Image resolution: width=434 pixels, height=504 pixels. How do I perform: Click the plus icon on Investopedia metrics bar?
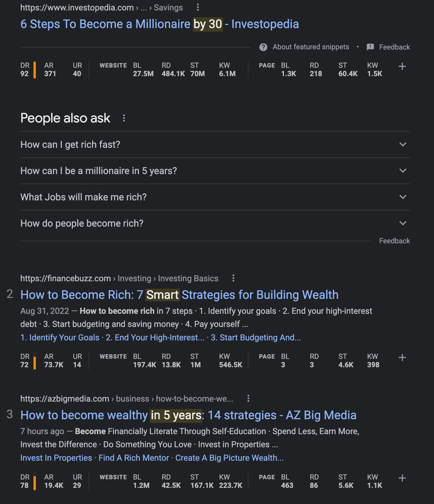pos(402,67)
